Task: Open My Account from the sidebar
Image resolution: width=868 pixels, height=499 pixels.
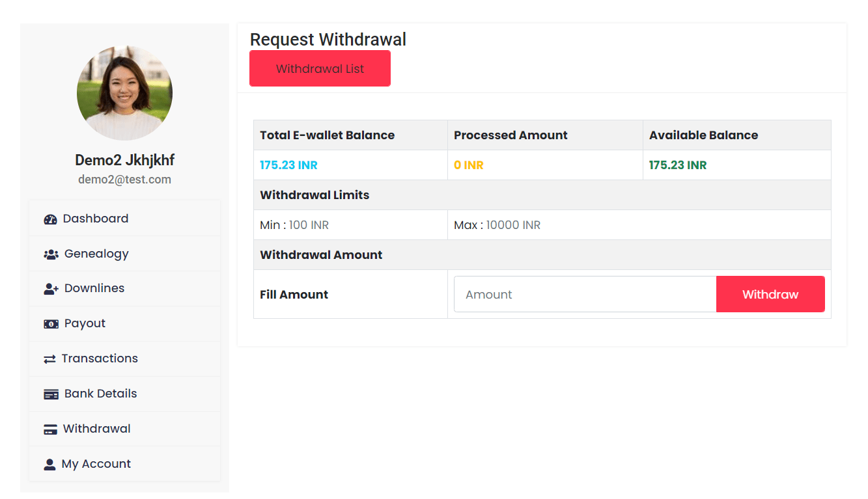Action: tap(96, 464)
